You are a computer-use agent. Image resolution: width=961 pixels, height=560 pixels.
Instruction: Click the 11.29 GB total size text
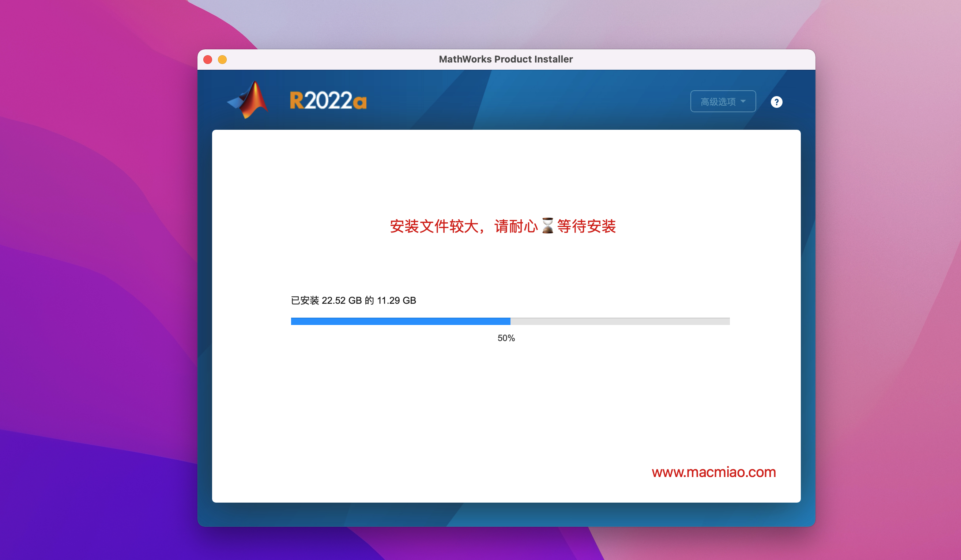(396, 300)
